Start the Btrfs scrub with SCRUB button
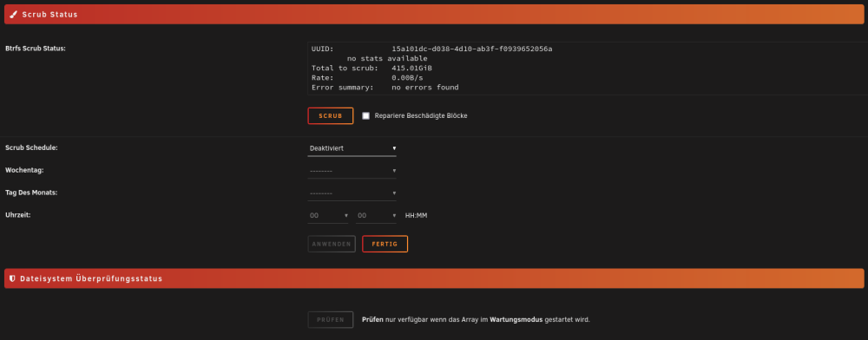The width and height of the screenshot is (868, 340). point(331,116)
